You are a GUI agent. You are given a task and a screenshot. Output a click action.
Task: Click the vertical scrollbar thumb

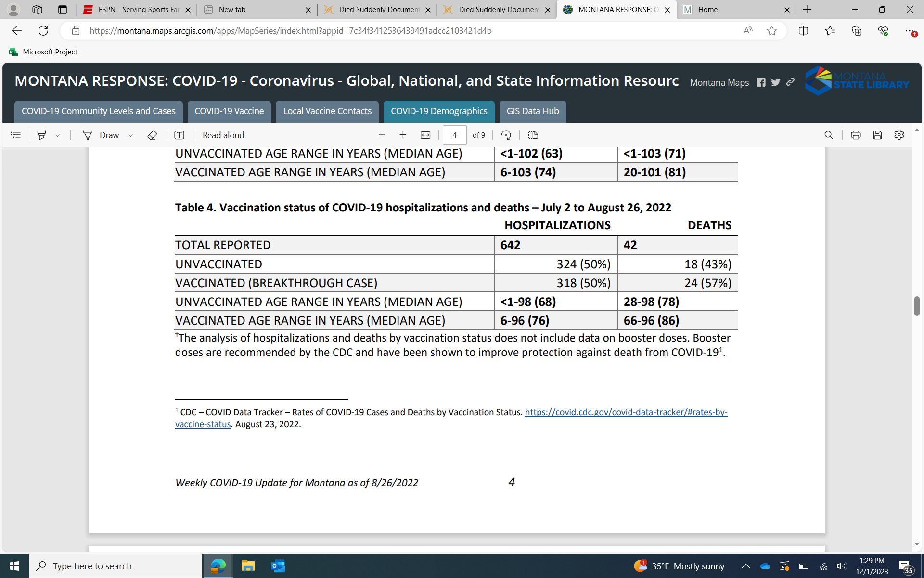917,306
